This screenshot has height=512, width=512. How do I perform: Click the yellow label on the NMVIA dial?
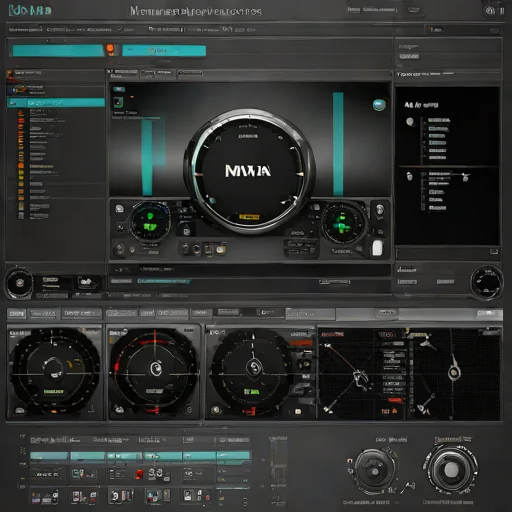click(249, 217)
